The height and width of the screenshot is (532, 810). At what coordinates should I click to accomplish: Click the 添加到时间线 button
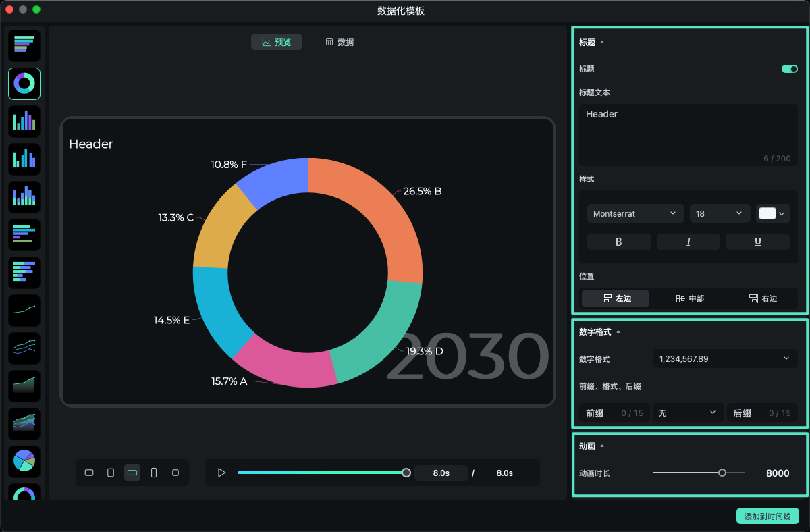(767, 516)
